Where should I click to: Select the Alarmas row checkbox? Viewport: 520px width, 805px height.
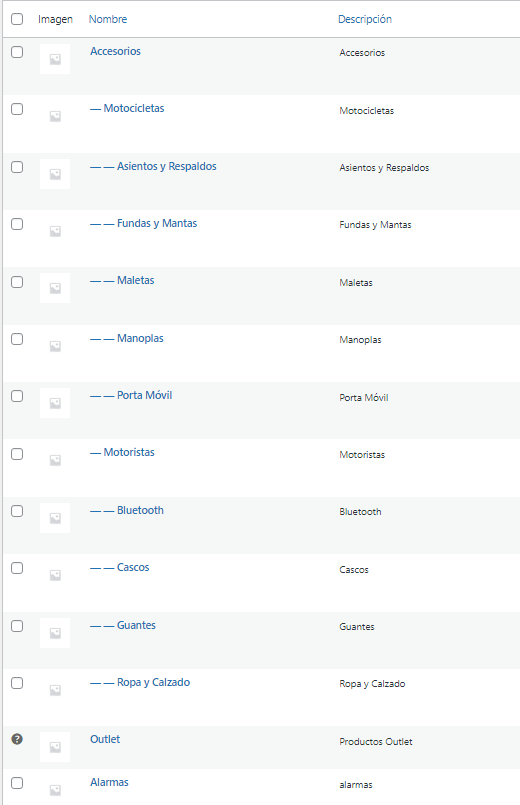[x=17, y=783]
